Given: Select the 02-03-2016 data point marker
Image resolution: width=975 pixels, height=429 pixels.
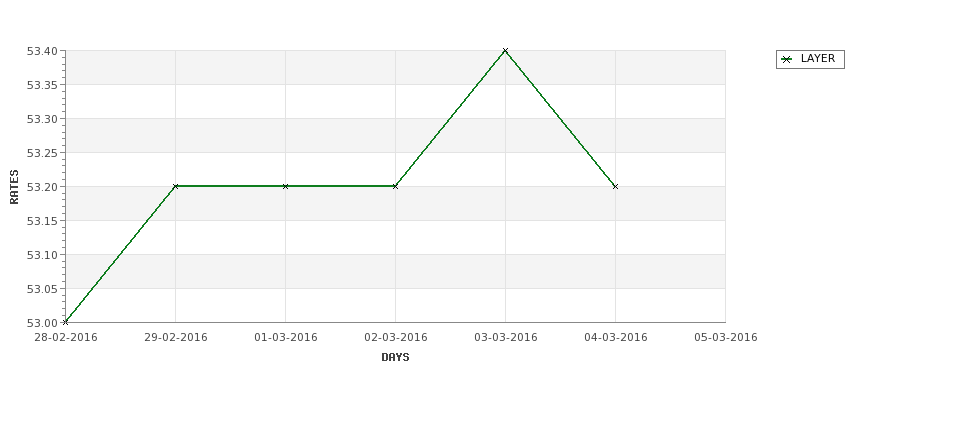Looking at the screenshot, I should [x=395, y=186].
